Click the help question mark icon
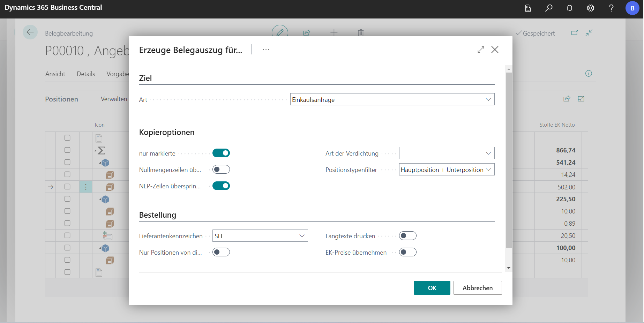Screen dimensions: 644x323 coord(611,8)
